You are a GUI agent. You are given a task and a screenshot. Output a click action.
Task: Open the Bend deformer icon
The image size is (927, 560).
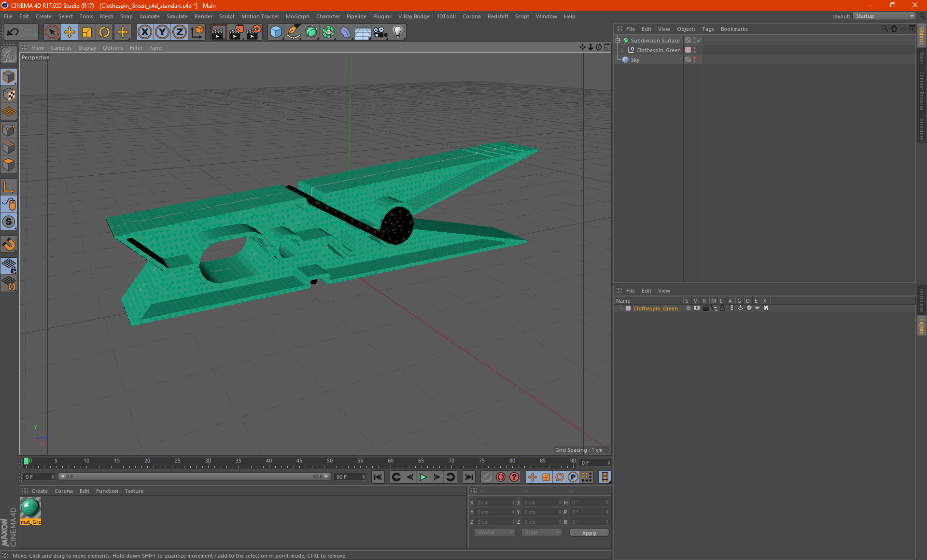pos(346,32)
